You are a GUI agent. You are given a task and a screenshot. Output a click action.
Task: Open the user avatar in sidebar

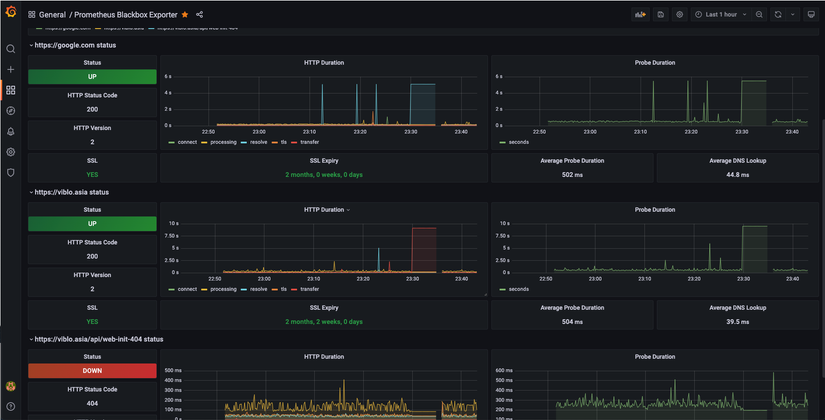(11, 386)
